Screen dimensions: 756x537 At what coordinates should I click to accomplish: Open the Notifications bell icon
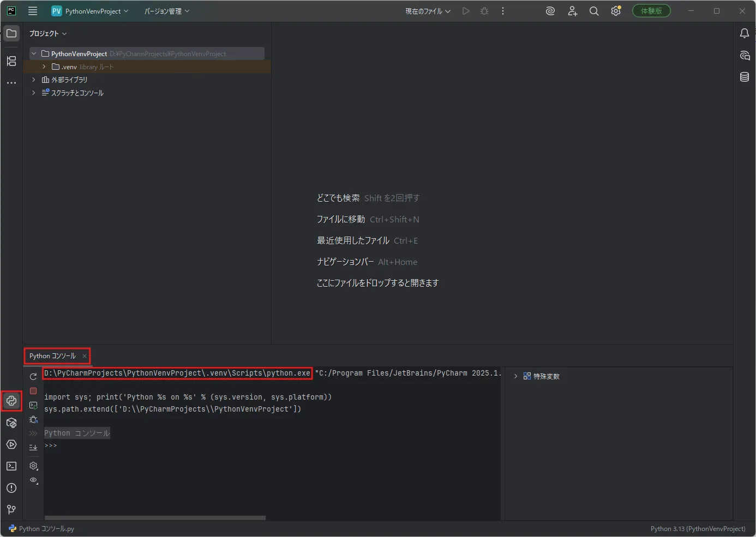(745, 33)
